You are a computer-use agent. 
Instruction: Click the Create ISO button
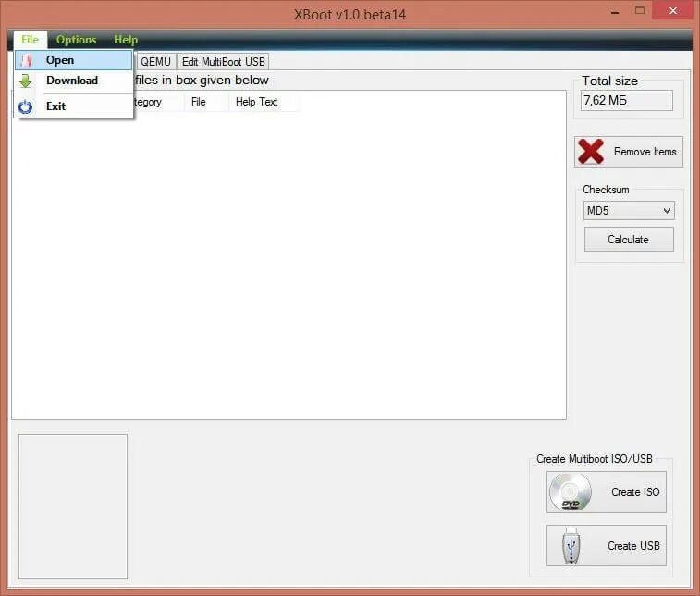pyautogui.click(x=607, y=492)
